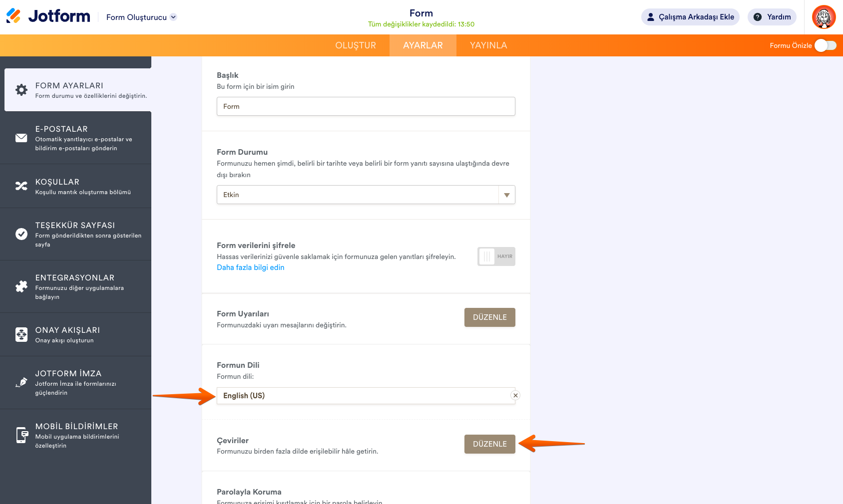Enable the form data encryption switch
843x504 pixels.
coord(496,256)
